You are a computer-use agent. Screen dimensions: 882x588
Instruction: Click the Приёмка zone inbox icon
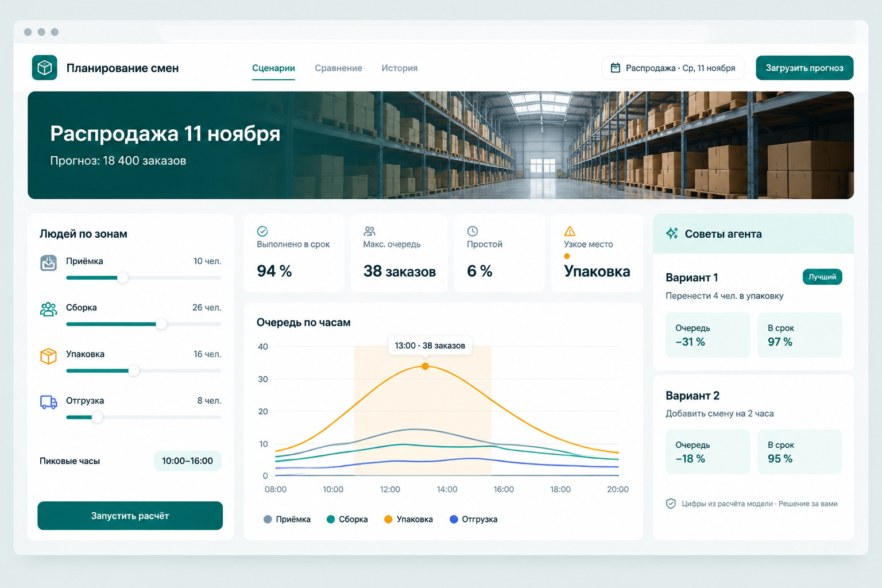point(49,263)
